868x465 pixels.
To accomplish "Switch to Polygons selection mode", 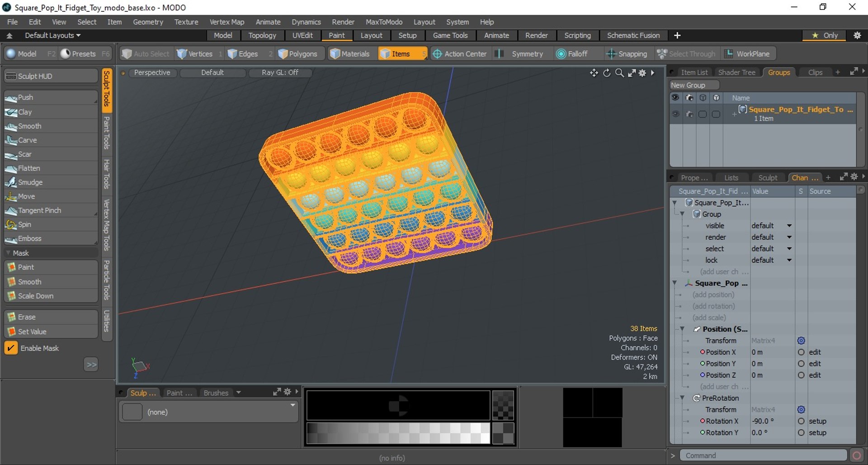I will [x=298, y=54].
